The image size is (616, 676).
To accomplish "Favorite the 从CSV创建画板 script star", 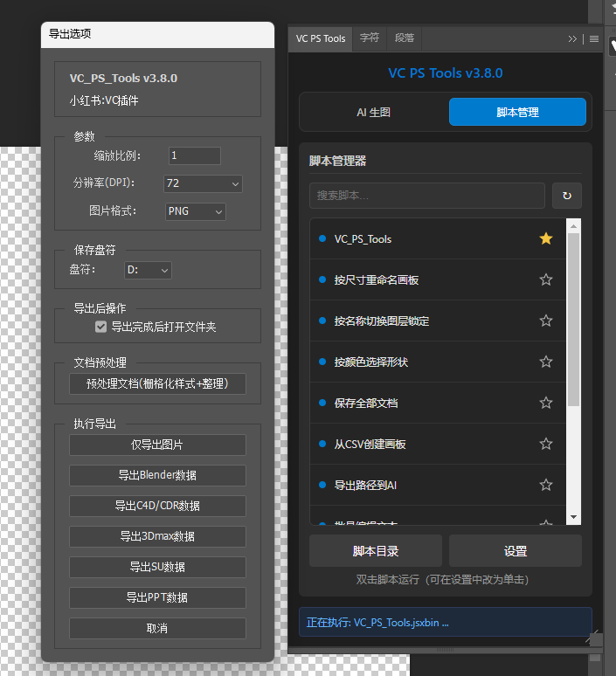I will [546, 444].
